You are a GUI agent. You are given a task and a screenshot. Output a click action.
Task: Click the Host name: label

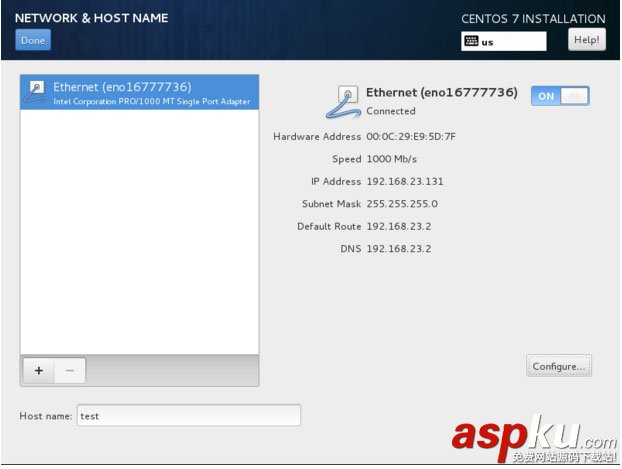46,416
